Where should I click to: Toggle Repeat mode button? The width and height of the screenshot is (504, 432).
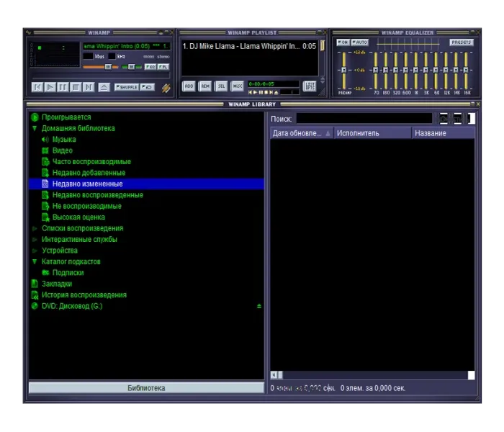click(148, 87)
